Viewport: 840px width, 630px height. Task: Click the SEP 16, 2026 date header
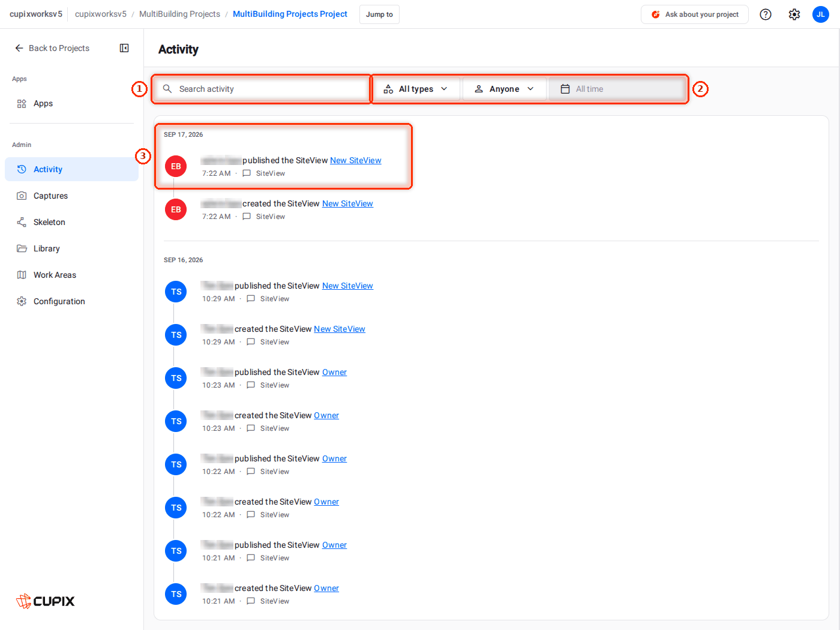183,260
